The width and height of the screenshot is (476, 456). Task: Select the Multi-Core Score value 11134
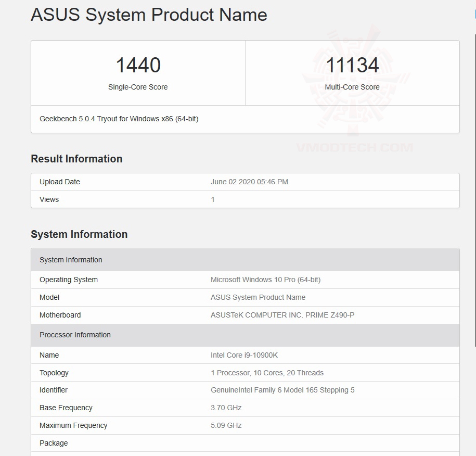[352, 65]
